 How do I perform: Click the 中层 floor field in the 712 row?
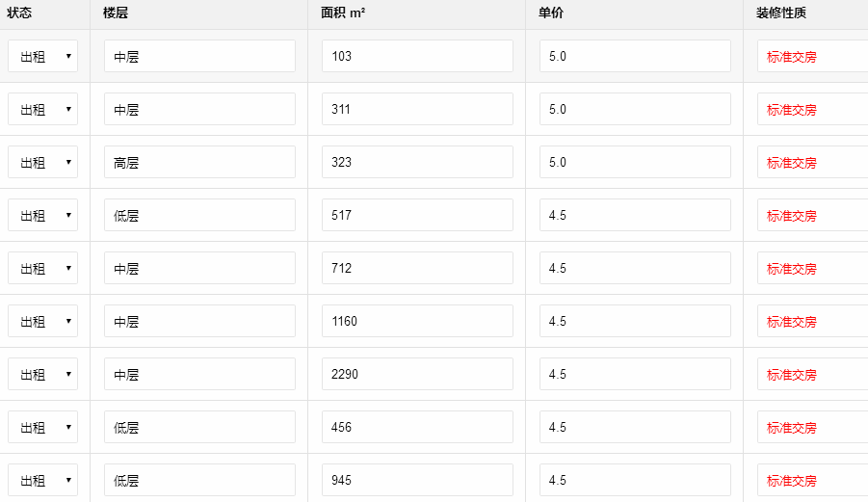tap(199, 268)
